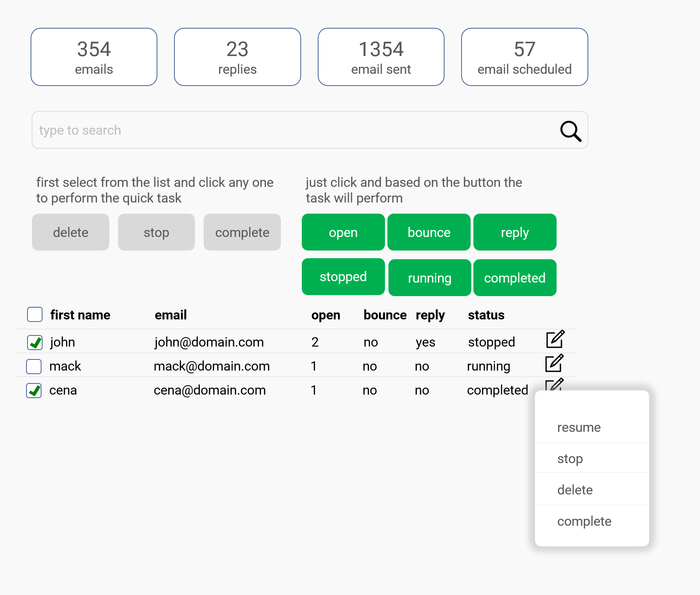Viewport: 700px width, 595px height.
Task: Click the email column header
Action: tap(171, 315)
